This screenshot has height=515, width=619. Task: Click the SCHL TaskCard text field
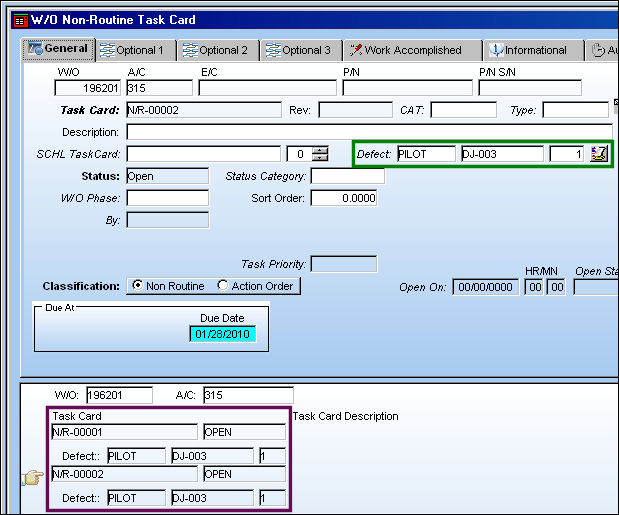coord(203,154)
